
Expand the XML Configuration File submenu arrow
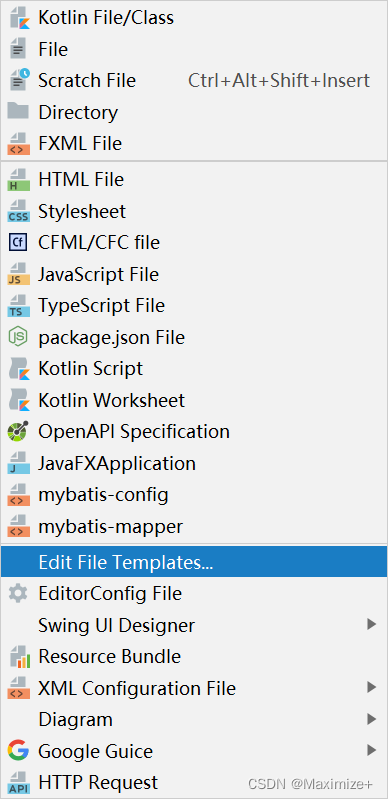click(372, 688)
